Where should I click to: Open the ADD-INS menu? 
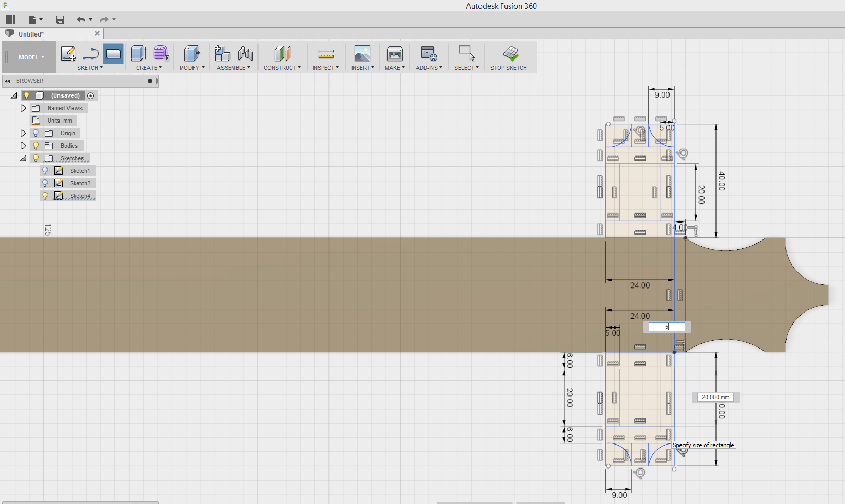click(429, 68)
